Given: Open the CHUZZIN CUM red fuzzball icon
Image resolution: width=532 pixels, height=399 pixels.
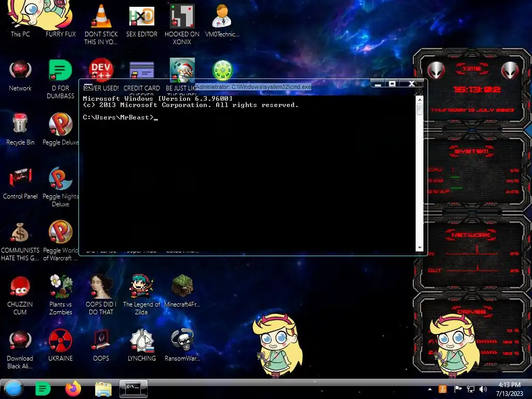Looking at the screenshot, I should click(20, 295).
